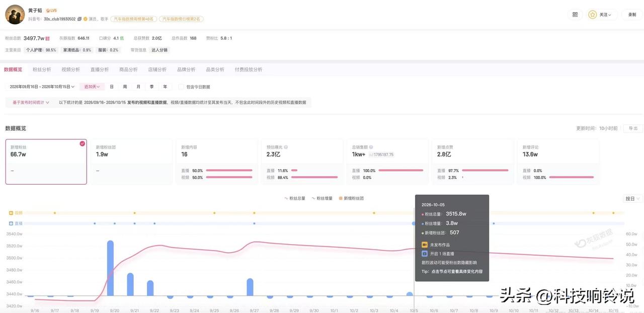Switch to 商品分析 tab

128,69
